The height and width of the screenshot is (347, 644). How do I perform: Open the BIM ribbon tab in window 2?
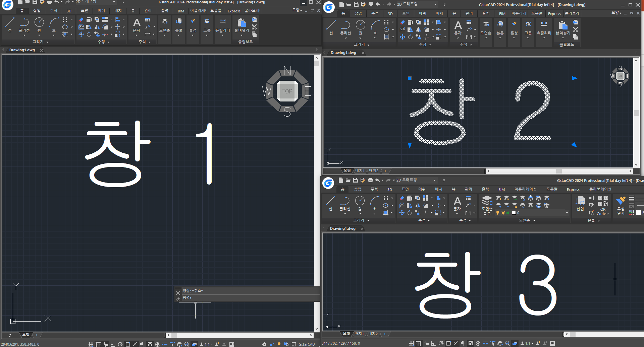[502, 14]
